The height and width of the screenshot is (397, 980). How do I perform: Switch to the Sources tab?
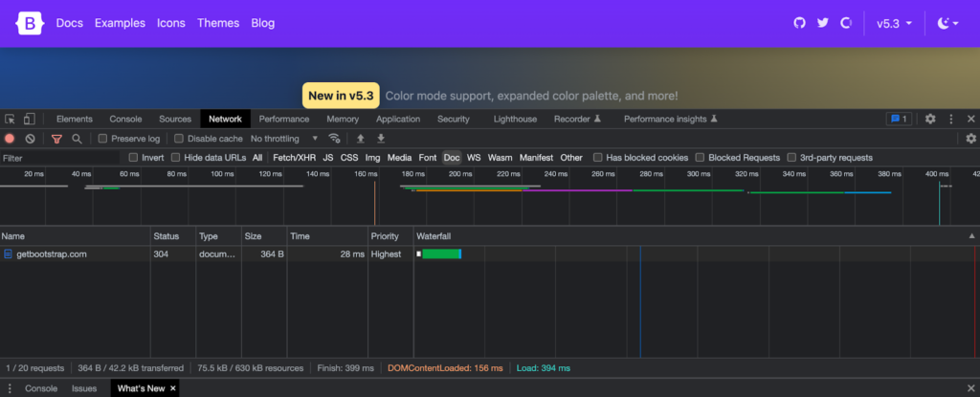pyautogui.click(x=175, y=119)
